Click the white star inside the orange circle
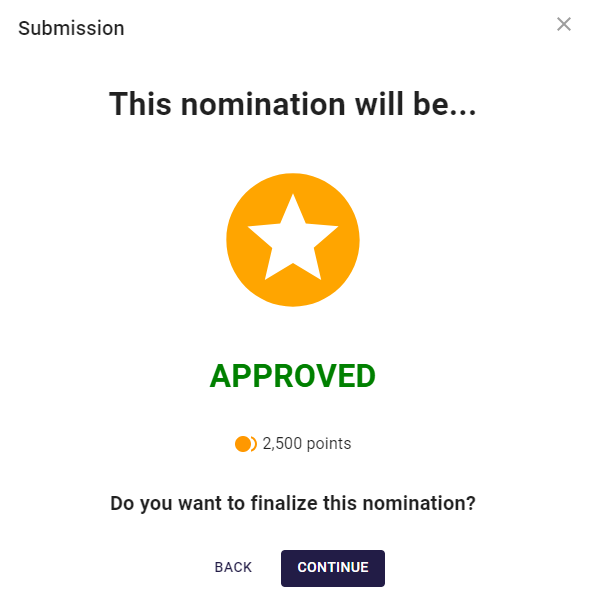 (293, 238)
